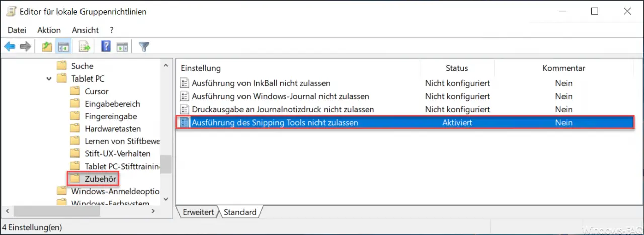This screenshot has width=644, height=235.
Task: Click the Stift-UX-Verhalten folder icon
Action: point(75,153)
